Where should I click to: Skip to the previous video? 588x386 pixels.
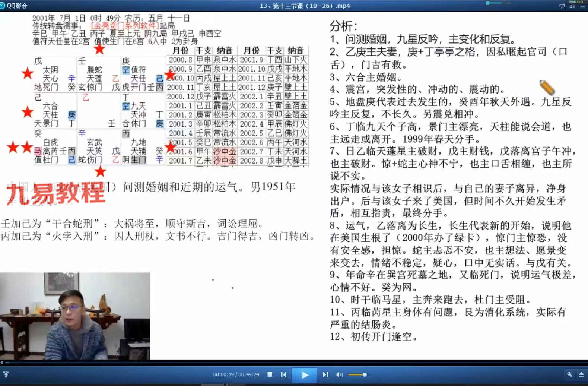284,374
